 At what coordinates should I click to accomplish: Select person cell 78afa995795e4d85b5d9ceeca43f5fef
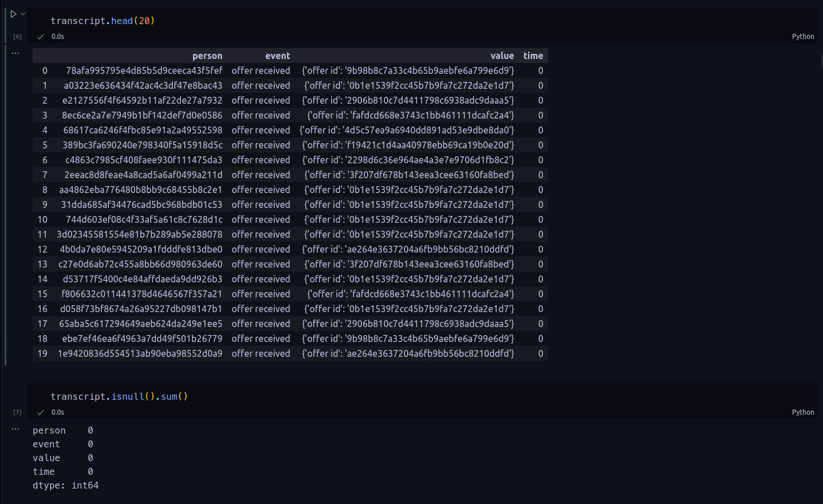click(x=144, y=70)
